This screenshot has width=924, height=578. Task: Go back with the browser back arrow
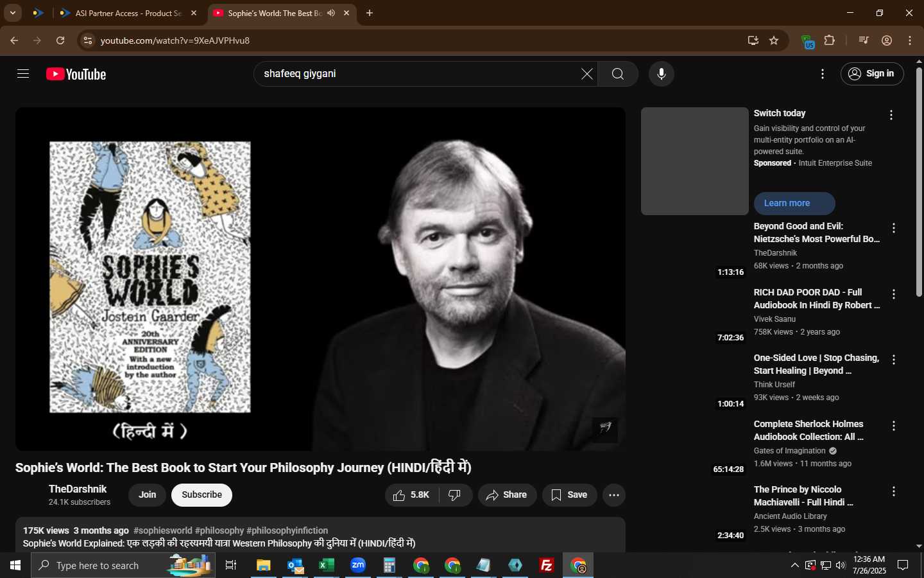(x=14, y=40)
